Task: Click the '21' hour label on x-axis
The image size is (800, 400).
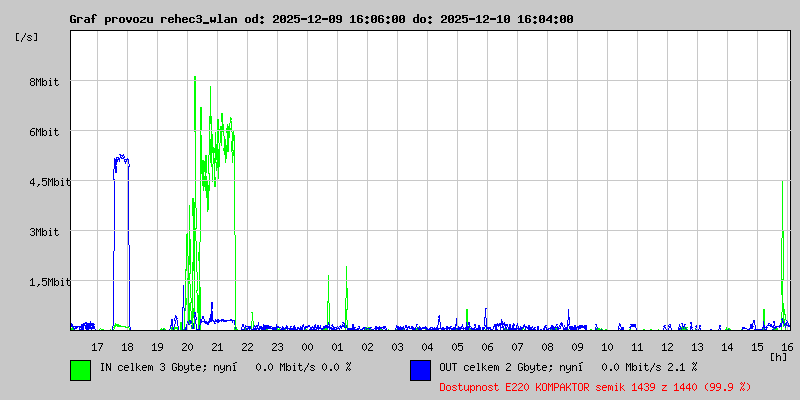Action: (x=217, y=347)
